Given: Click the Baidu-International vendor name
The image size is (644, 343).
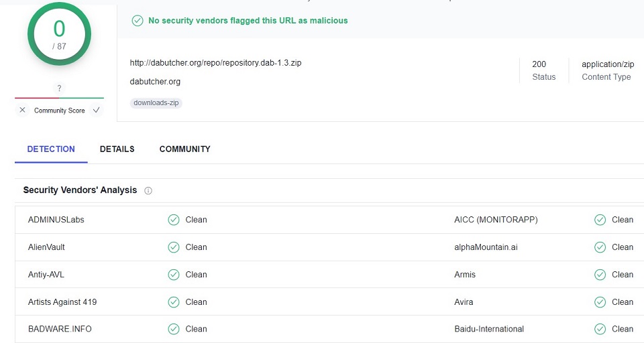Looking at the screenshot, I should (489, 329).
